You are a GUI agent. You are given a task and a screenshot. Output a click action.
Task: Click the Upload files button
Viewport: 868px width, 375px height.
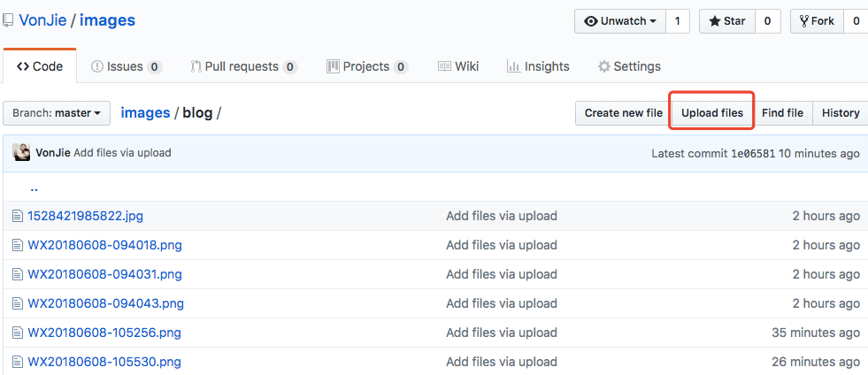pyautogui.click(x=712, y=113)
